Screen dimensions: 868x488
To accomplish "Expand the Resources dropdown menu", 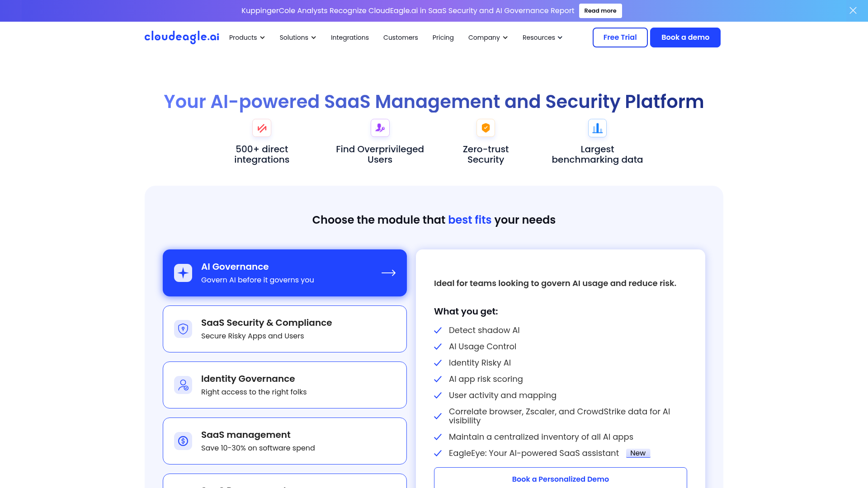I will coord(542,38).
